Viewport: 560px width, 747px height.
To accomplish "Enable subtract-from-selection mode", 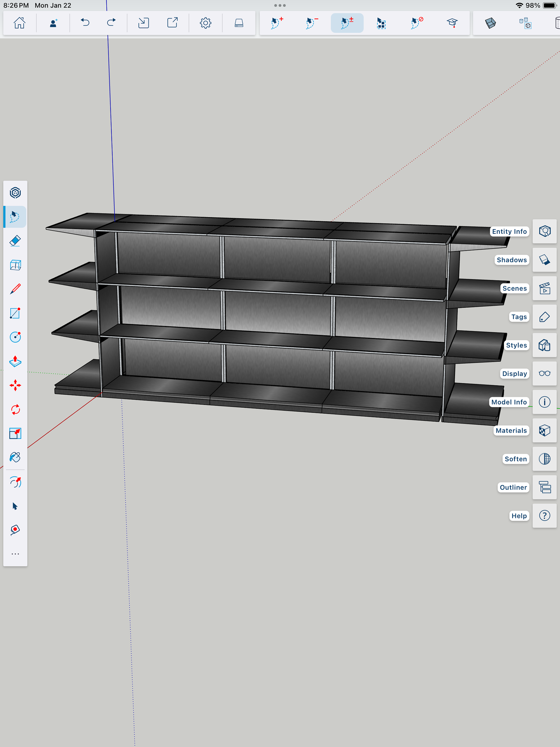I will coord(312,23).
